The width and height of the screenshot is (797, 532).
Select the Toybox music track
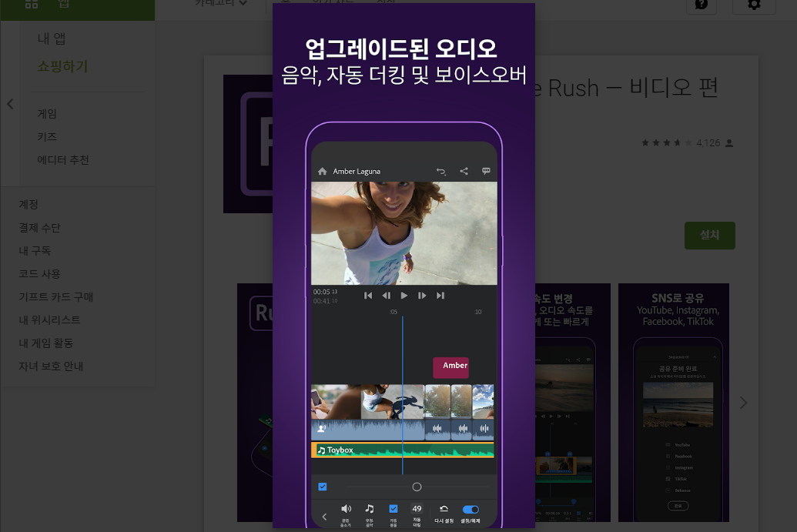(x=403, y=450)
